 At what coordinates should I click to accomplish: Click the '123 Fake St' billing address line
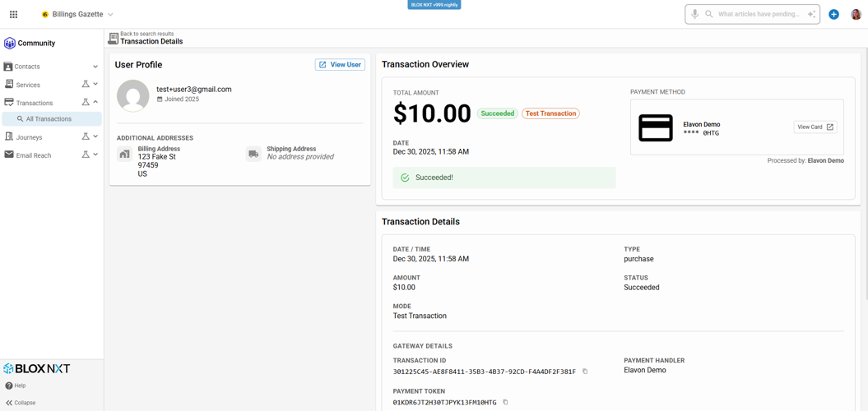click(156, 156)
